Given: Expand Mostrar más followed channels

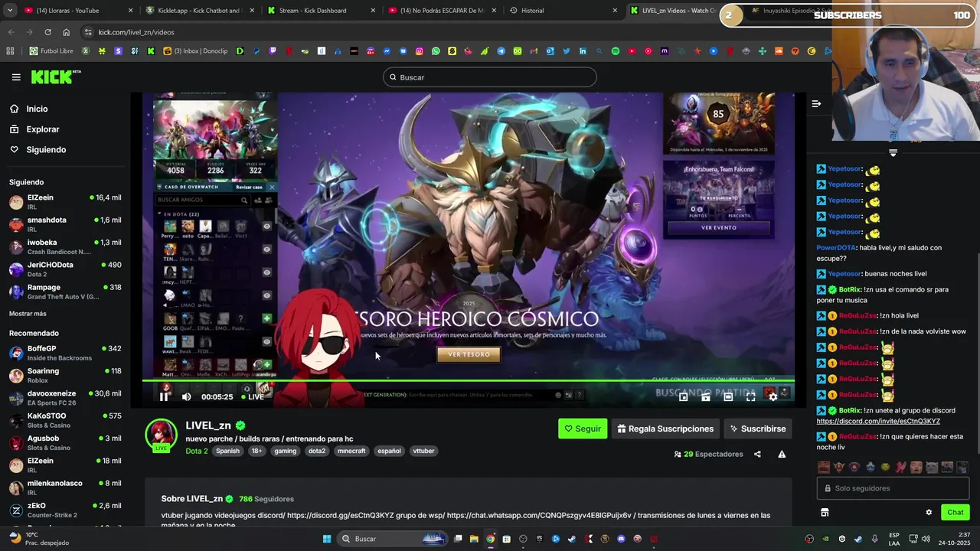Looking at the screenshot, I should coord(28,314).
